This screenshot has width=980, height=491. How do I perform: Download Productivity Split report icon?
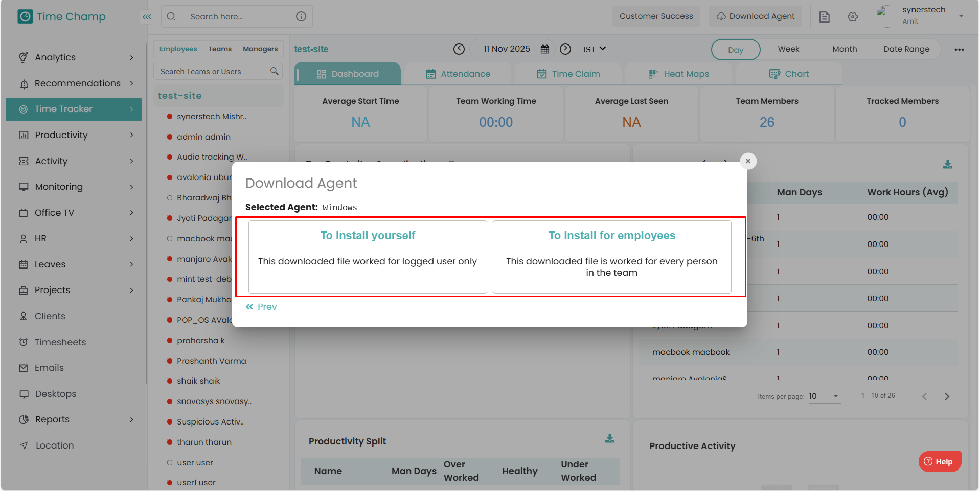(x=609, y=439)
